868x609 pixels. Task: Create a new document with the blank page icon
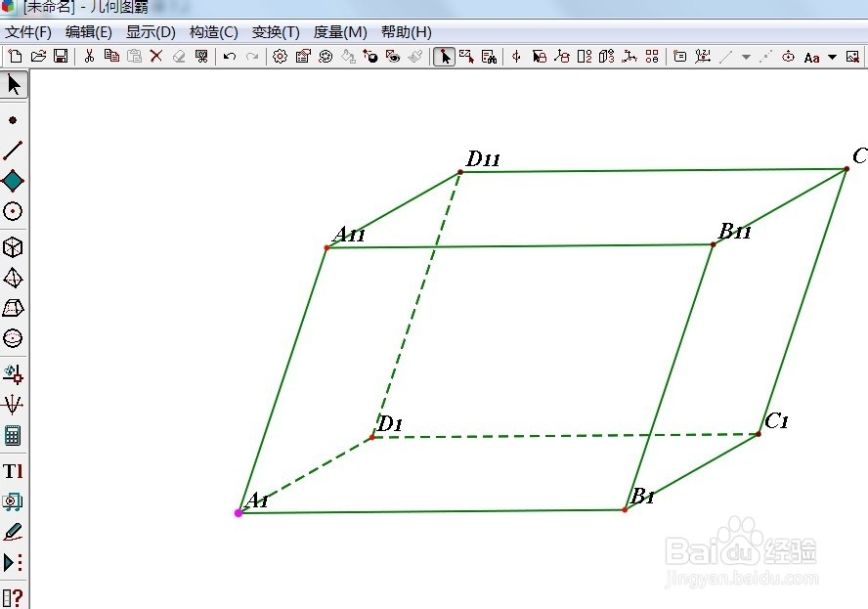(15, 56)
